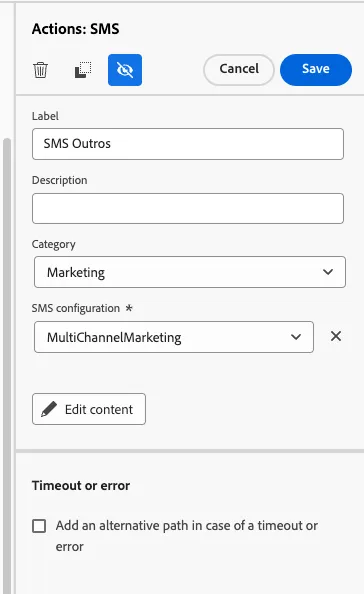Click the Description field label
The width and height of the screenshot is (364, 594).
(59, 180)
